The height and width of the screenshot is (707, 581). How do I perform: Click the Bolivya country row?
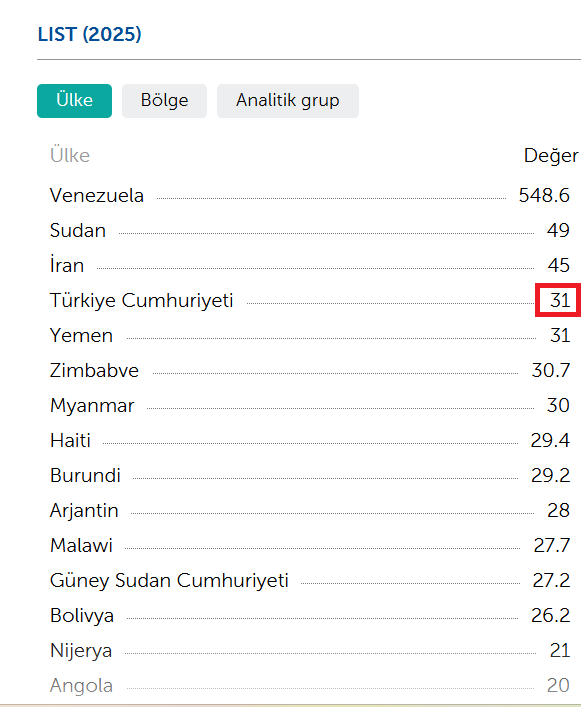tap(310, 615)
